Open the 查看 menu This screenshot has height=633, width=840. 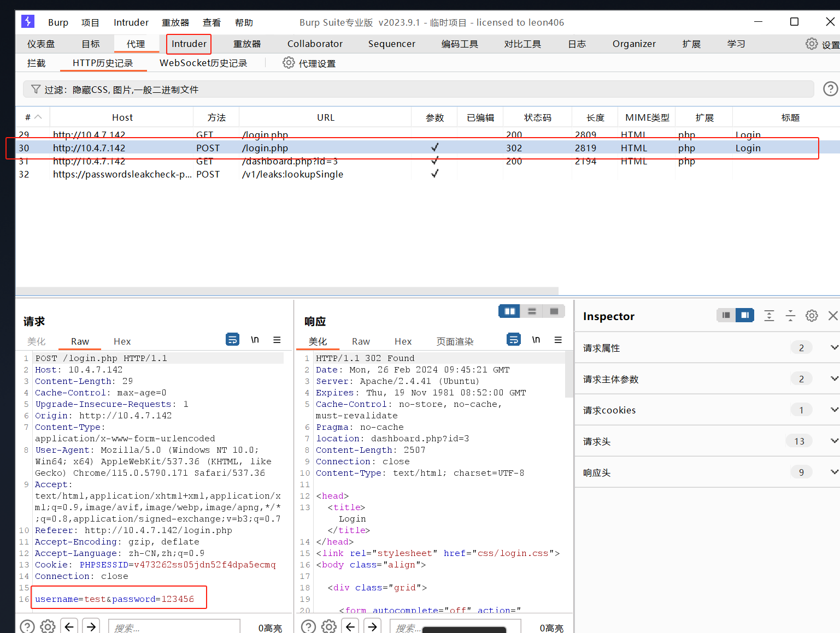click(212, 22)
